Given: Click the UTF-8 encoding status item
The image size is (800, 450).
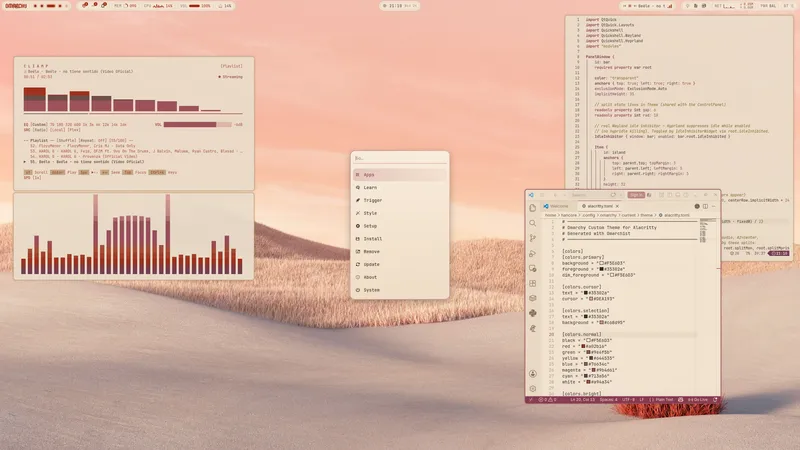Looking at the screenshot, I should [x=629, y=399].
